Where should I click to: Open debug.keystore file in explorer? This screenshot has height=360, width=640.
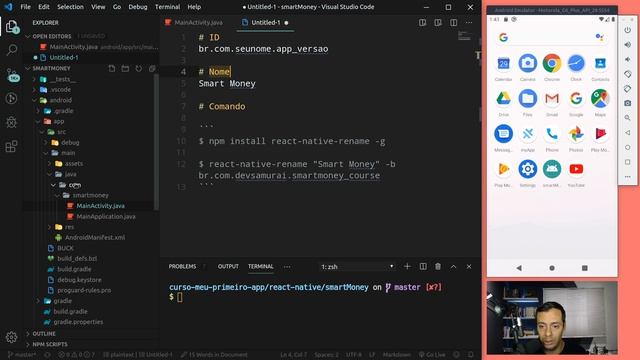pyautogui.click(x=79, y=280)
